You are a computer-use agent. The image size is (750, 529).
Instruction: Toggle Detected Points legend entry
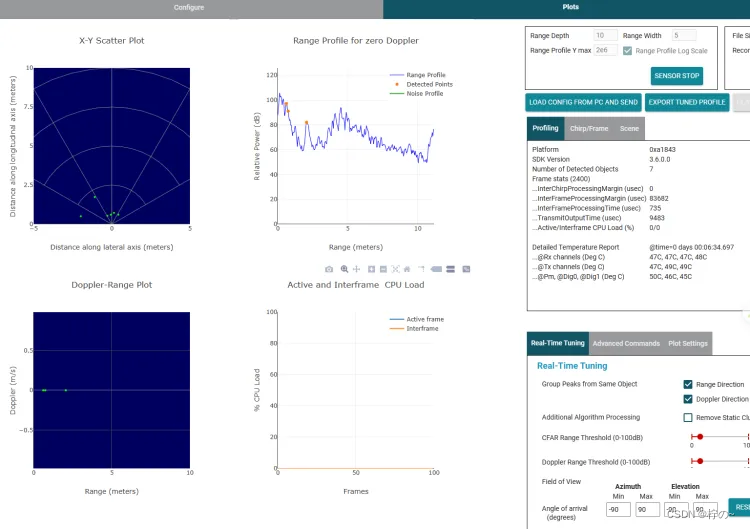pos(421,84)
